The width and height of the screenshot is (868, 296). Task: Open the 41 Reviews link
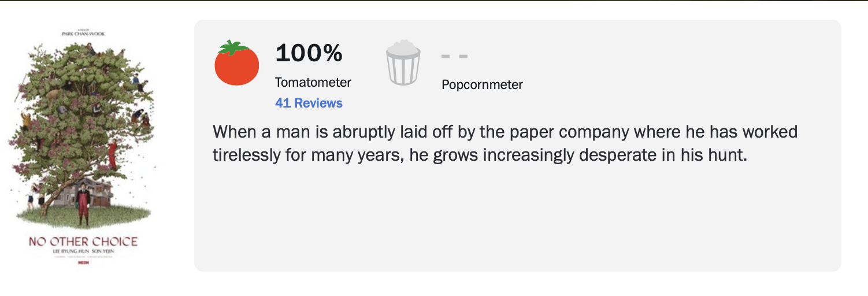click(309, 103)
